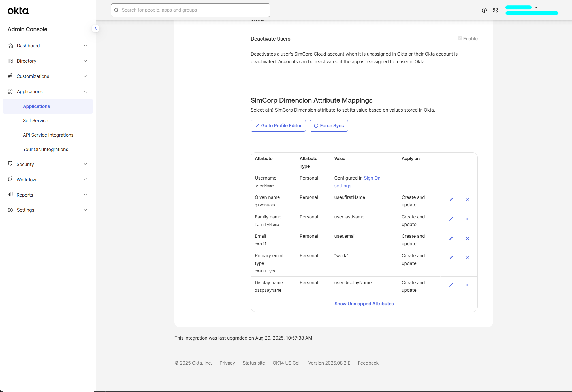
Task: Collapse the Applications sidebar section
Action: point(48,91)
